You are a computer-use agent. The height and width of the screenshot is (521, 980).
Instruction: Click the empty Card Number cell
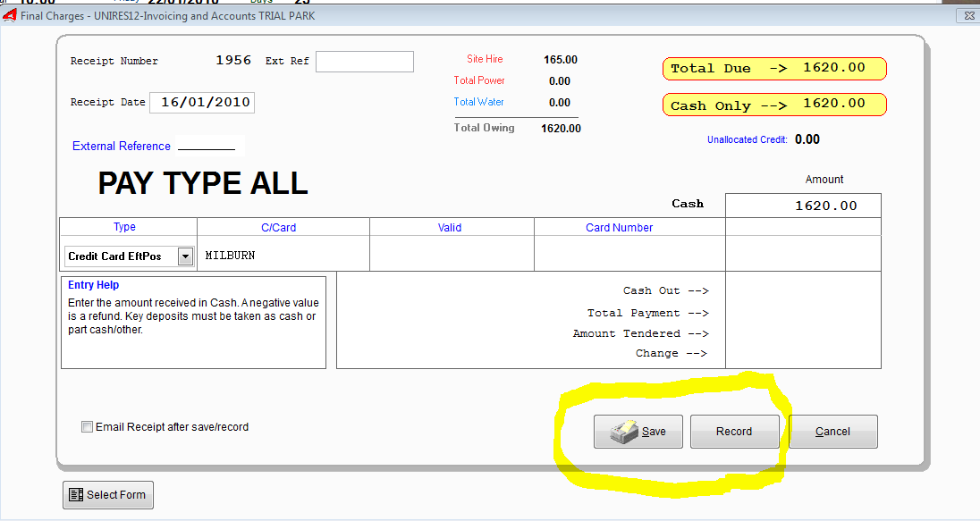(629, 253)
